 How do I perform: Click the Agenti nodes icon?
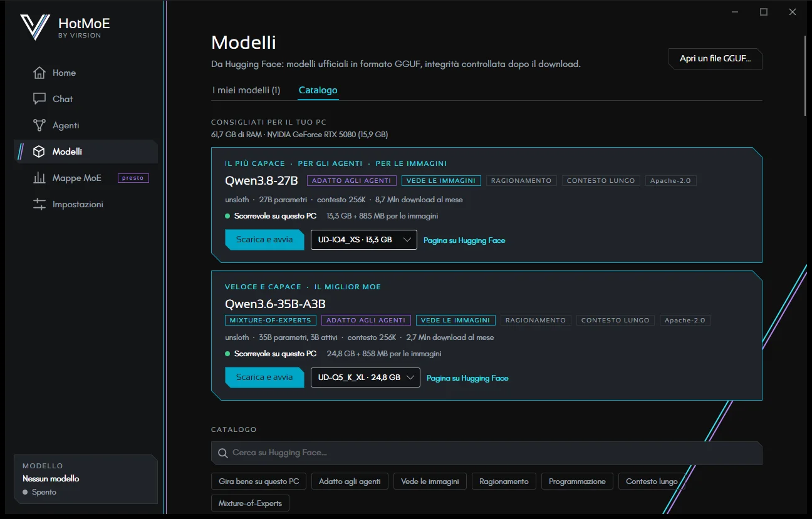pos(39,125)
